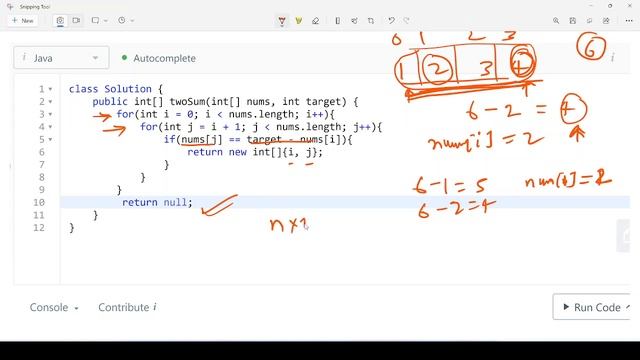Screen dimensions: 640x360
Task: Click the info icon right of the editor header
Action: point(613,58)
